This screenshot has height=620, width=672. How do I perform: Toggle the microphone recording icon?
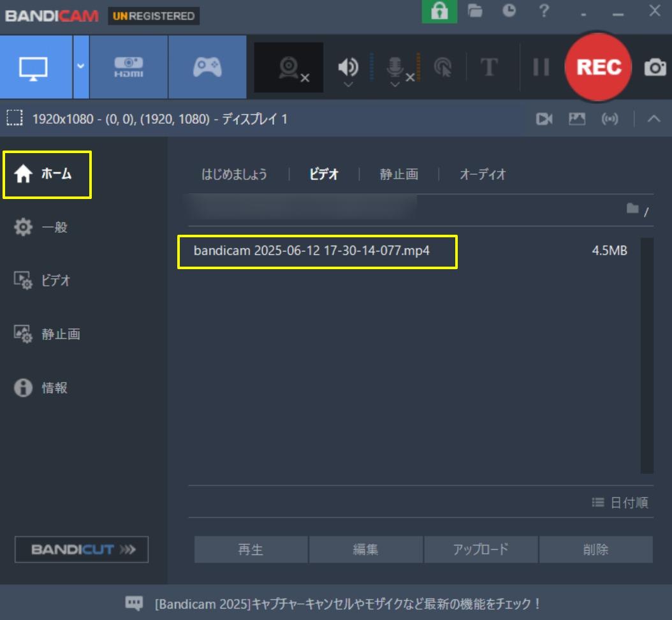pos(395,68)
